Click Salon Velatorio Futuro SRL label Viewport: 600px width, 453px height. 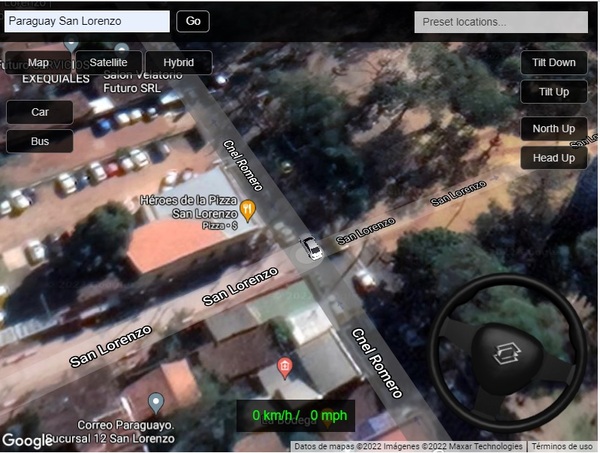click(x=142, y=81)
